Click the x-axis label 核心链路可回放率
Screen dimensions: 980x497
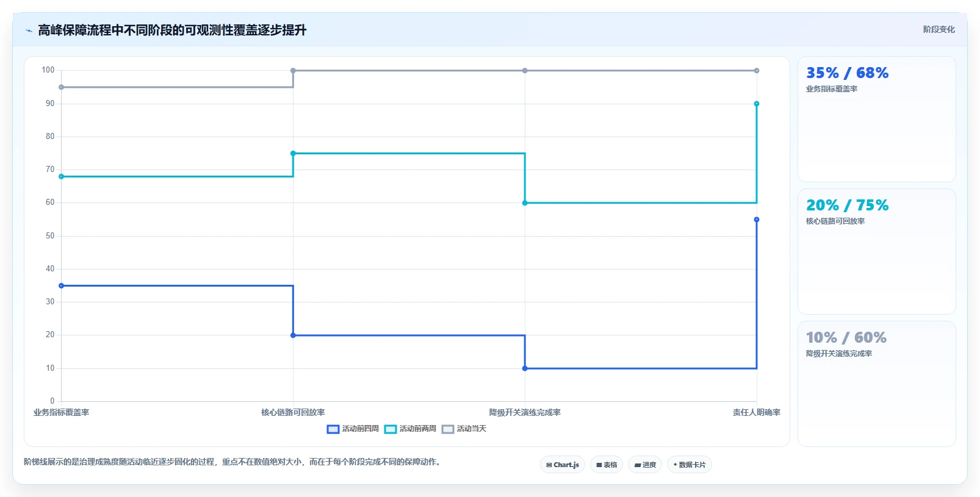[293, 413]
